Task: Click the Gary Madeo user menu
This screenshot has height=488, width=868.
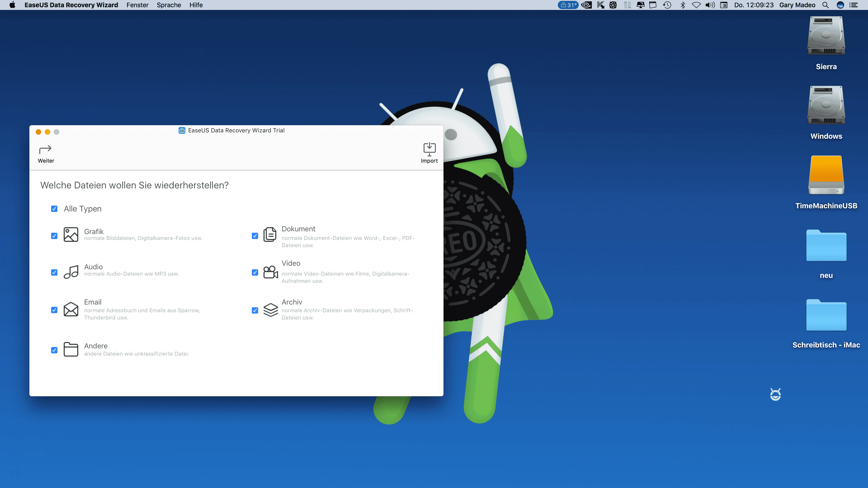Action: pyautogui.click(x=797, y=5)
